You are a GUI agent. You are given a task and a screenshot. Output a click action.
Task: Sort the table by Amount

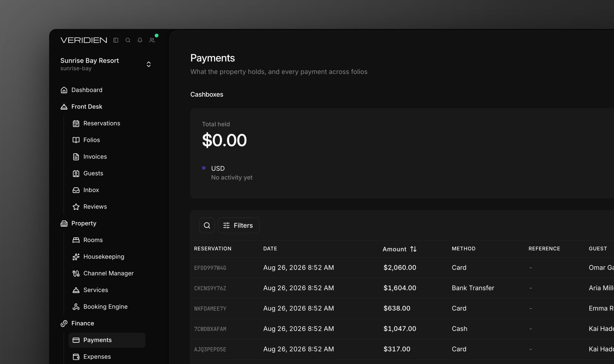pos(400,249)
